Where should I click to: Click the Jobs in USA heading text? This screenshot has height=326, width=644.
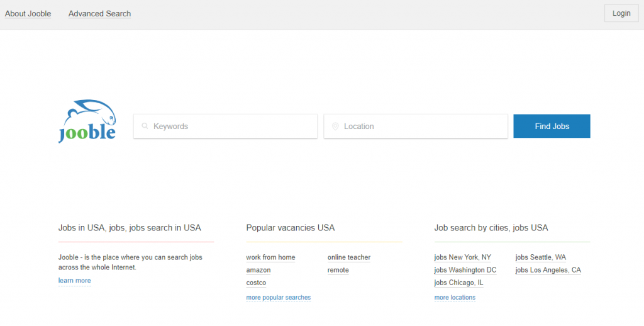coord(130,228)
